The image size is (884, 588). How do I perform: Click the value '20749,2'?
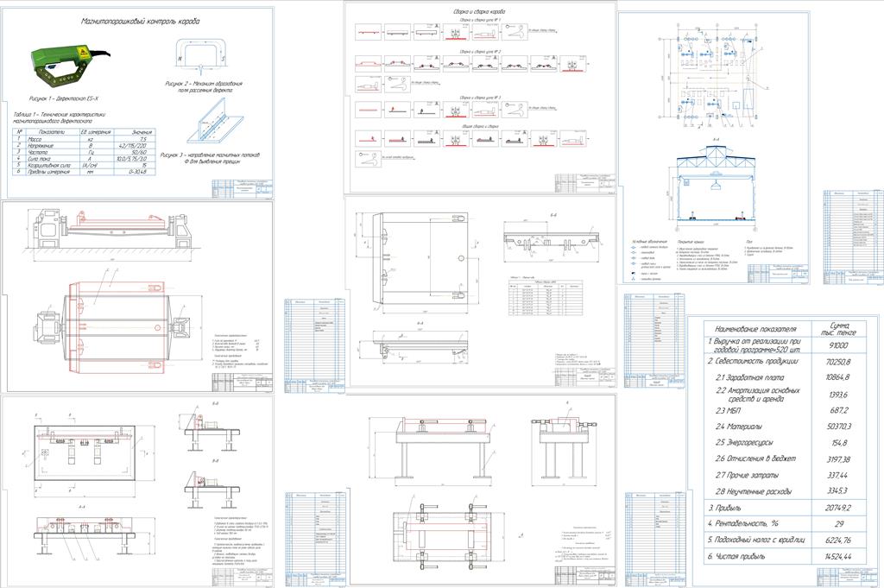pyautogui.click(x=839, y=508)
